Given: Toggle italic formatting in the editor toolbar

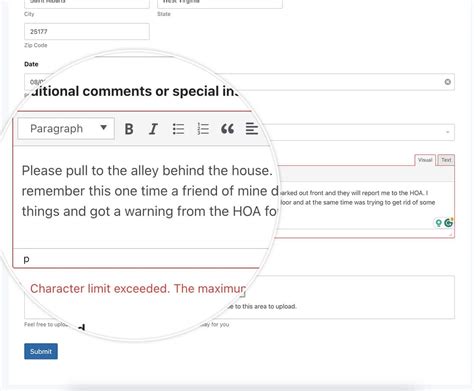Looking at the screenshot, I should coord(153,129).
